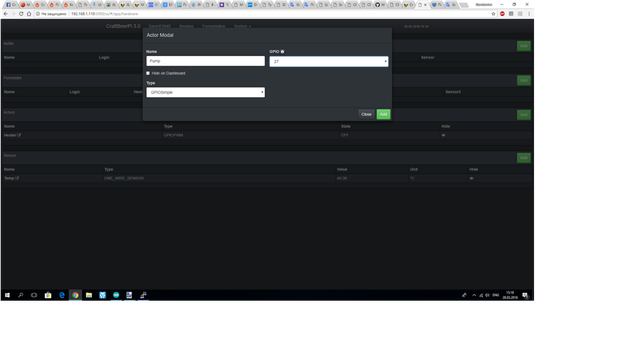Click the ONE_WIRE_SENSOR type cell
The width and height of the screenshot is (640, 360).
tap(124, 178)
